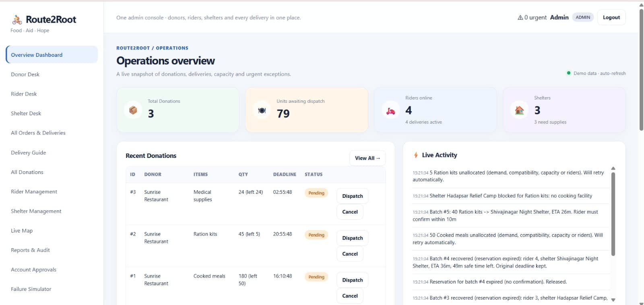
Task: Log out using the Logout button
Action: click(611, 17)
